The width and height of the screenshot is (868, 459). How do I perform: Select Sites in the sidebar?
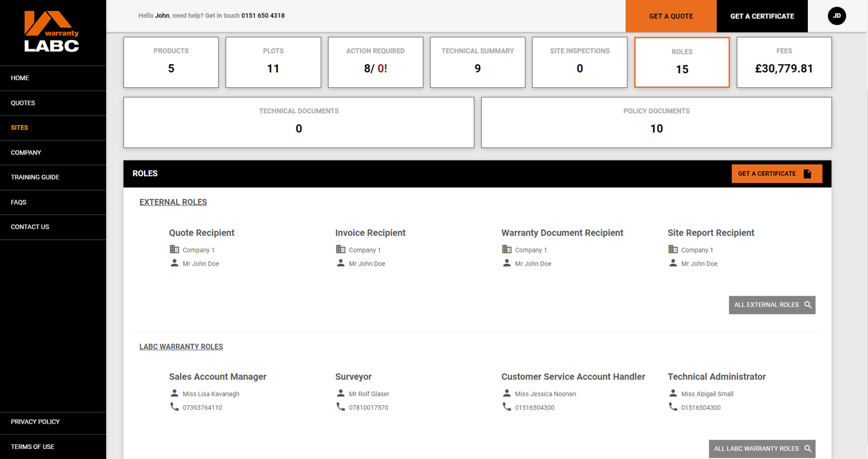pos(53,127)
